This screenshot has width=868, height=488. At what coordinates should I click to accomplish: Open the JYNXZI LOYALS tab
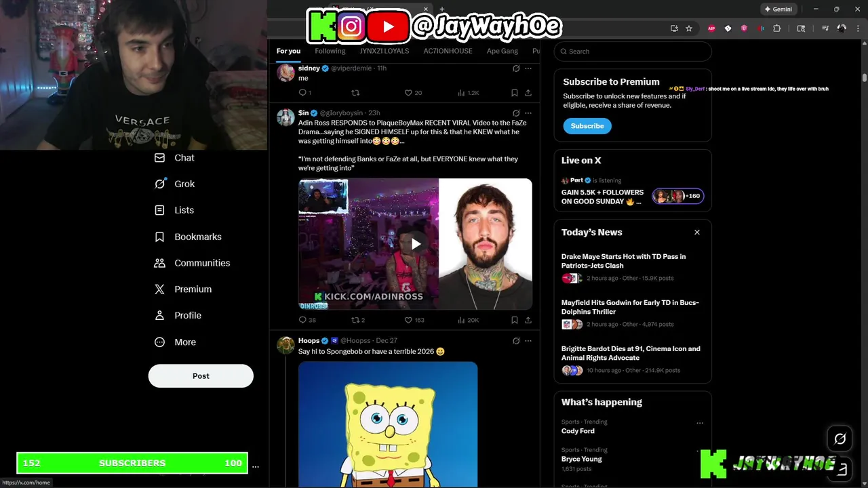click(x=384, y=52)
